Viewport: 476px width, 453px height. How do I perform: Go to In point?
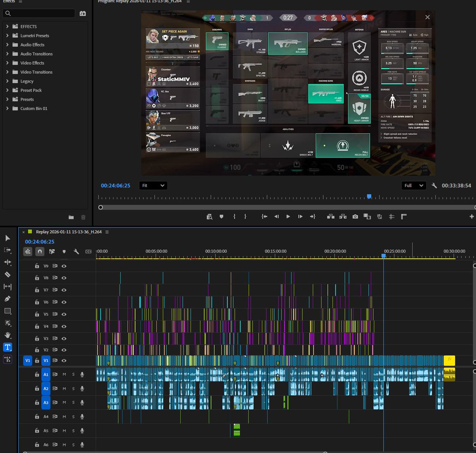pyautogui.click(x=264, y=216)
